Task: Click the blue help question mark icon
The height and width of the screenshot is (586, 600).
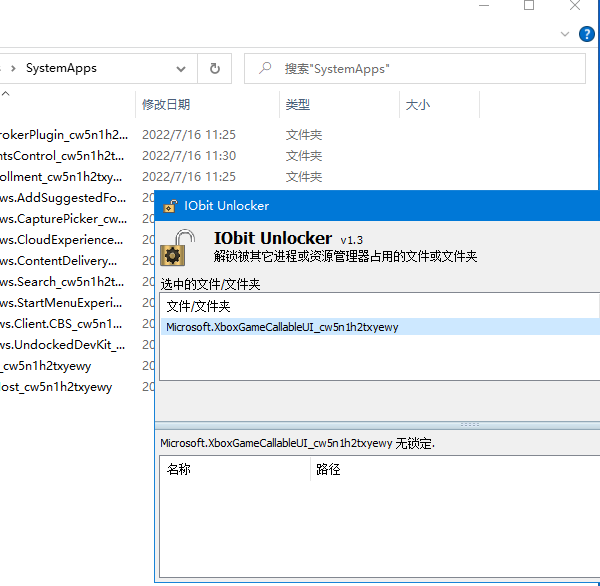Action: (x=588, y=33)
